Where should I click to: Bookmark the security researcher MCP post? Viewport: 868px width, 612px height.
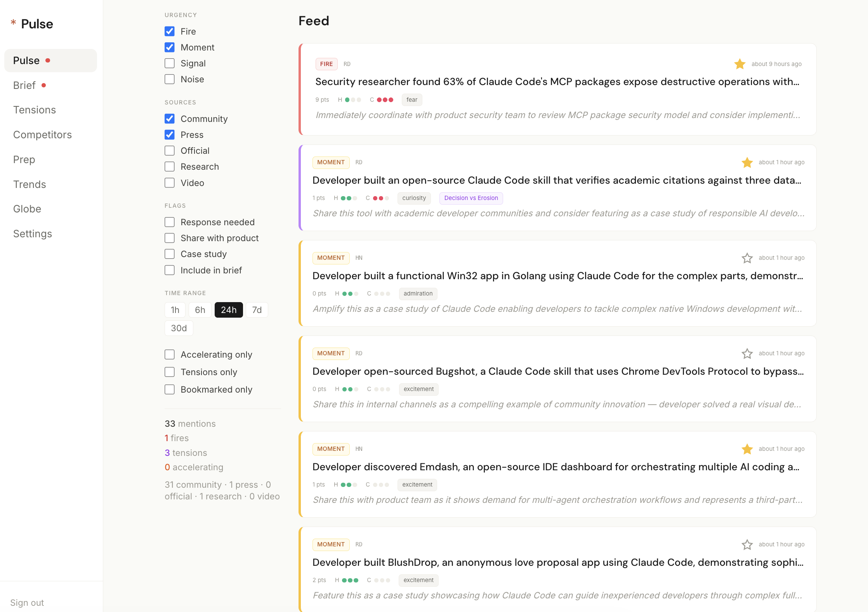[740, 64]
